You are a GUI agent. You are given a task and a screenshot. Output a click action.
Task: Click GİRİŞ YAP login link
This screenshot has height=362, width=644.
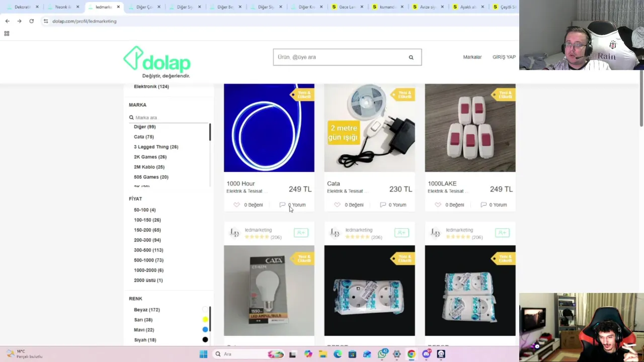[504, 57]
